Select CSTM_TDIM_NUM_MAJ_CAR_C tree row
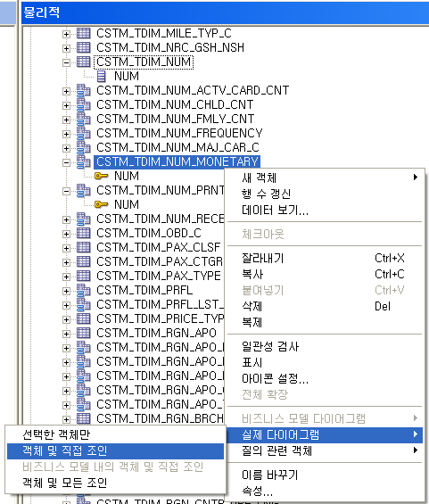 177,147
